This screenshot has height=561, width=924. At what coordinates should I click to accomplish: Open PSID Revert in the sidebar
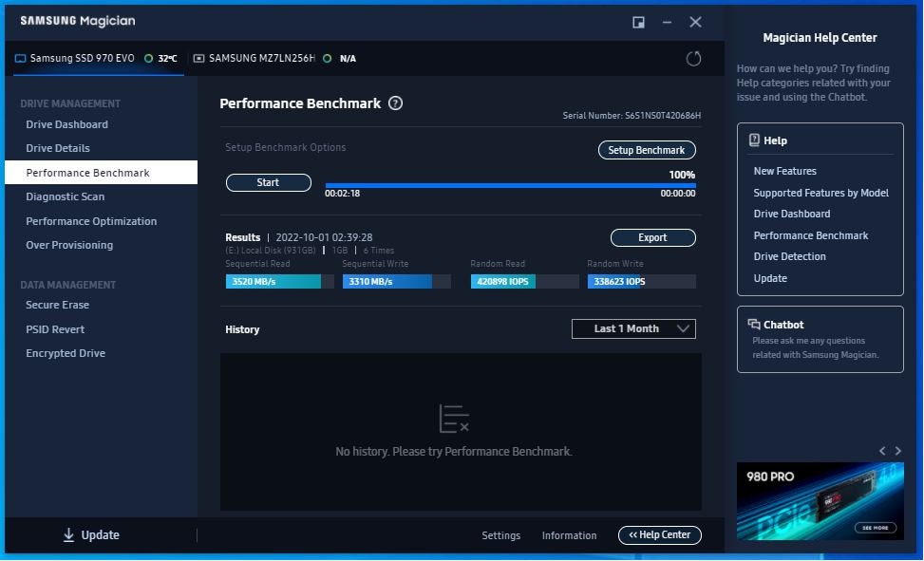coord(55,329)
